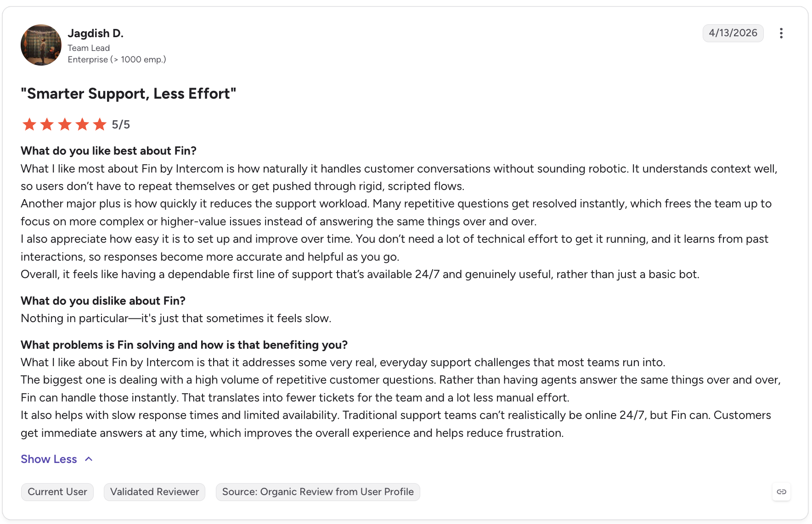The image size is (812, 524).
Task: Click the chevron beside Show Less
Action: [89, 459]
